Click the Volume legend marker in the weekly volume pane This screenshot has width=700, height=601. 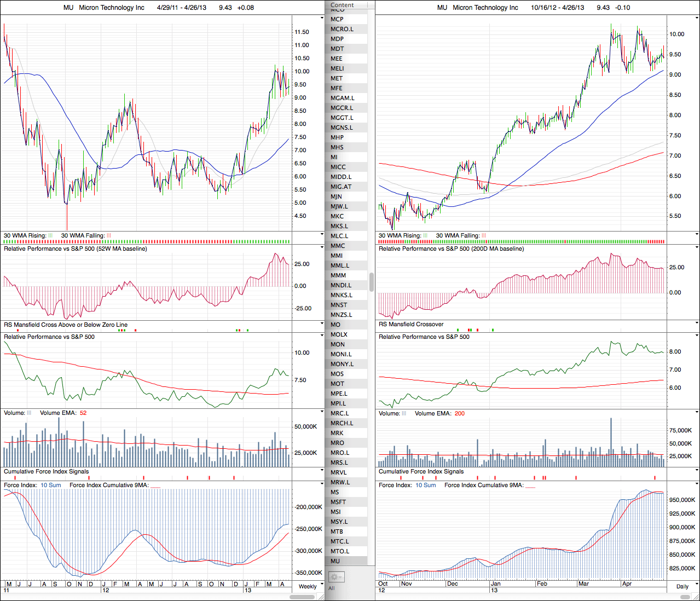29,413
